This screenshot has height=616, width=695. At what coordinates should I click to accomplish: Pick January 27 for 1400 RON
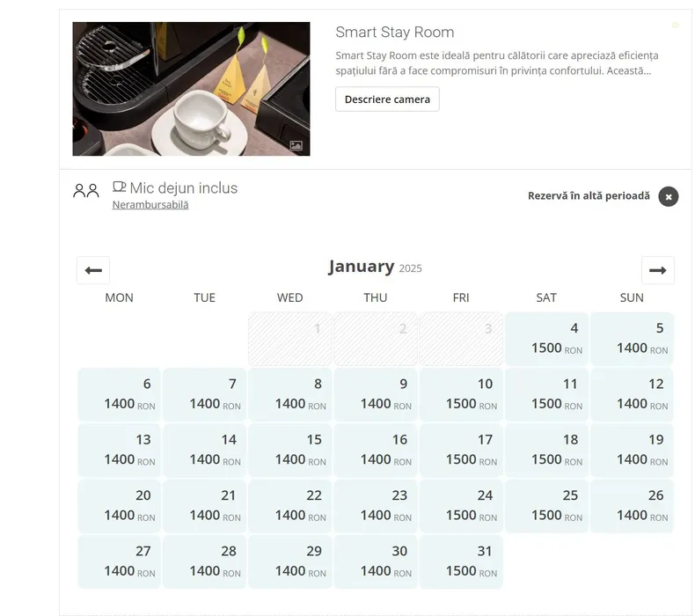[x=120, y=561]
